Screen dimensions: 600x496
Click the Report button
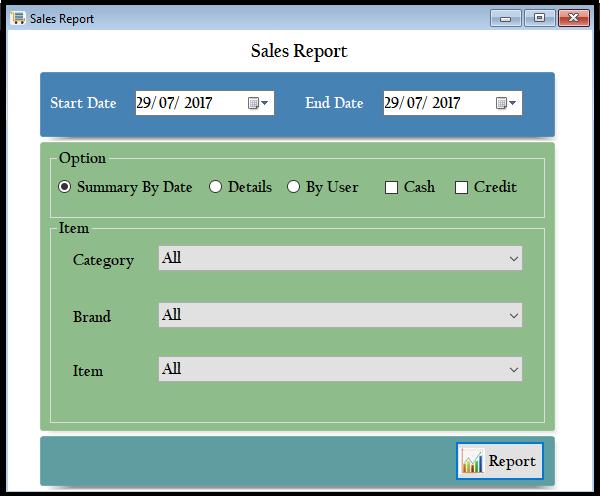(499, 461)
